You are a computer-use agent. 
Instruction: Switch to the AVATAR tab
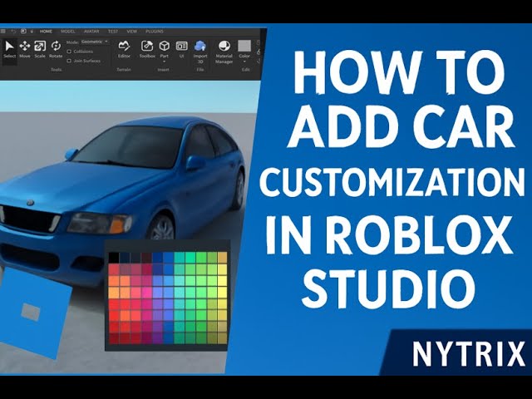point(91,32)
